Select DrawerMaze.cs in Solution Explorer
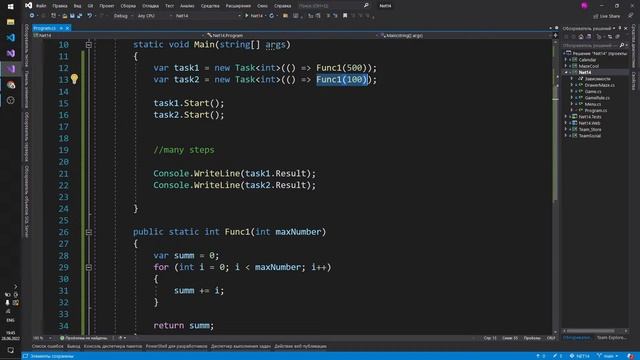Viewport: 640px width, 360px height. click(599, 85)
